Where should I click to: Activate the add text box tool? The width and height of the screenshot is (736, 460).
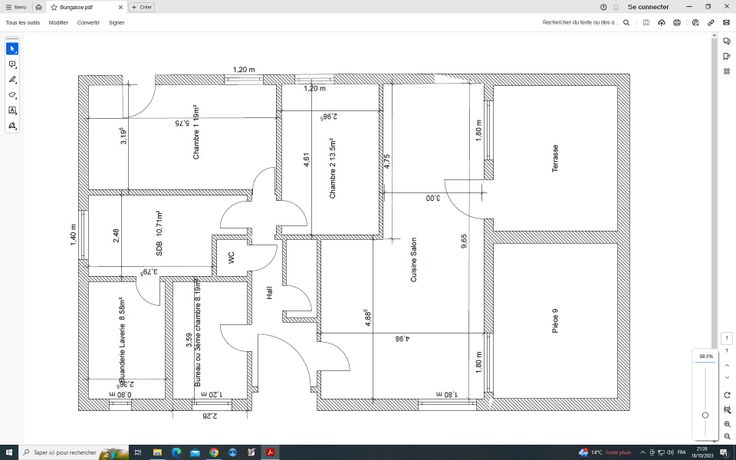pos(12,110)
